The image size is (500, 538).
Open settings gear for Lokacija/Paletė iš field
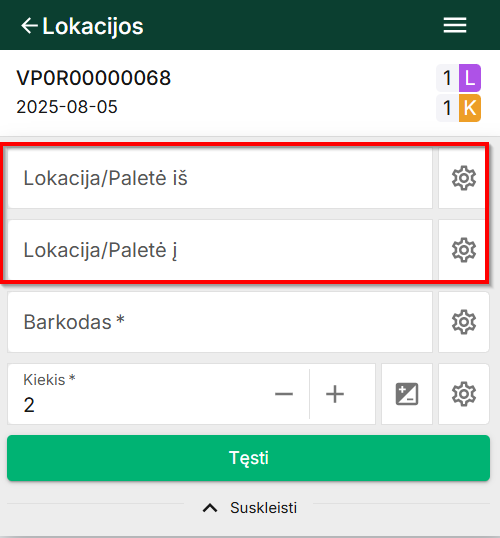click(x=464, y=178)
